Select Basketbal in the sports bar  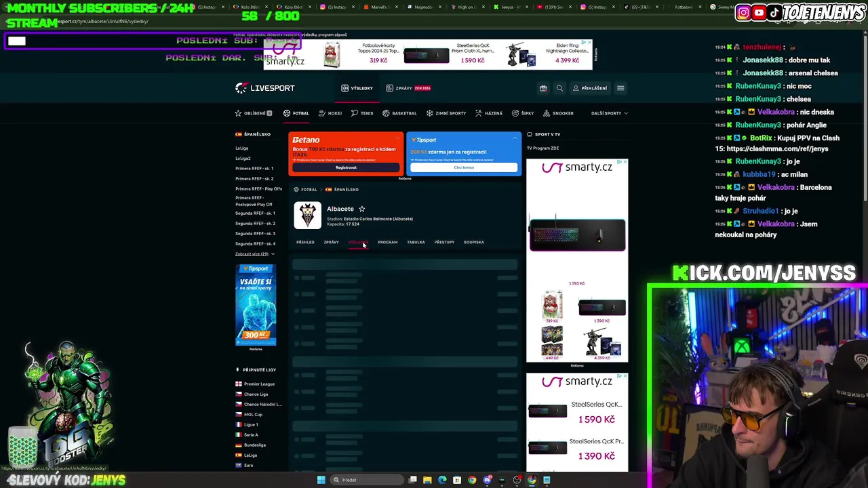pos(399,113)
